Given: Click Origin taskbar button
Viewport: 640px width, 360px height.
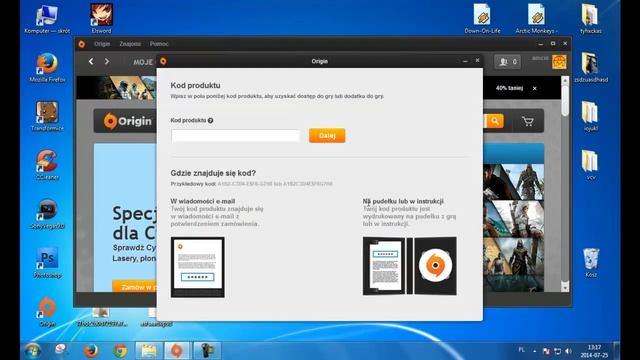Looking at the screenshot, I should (x=177, y=351).
